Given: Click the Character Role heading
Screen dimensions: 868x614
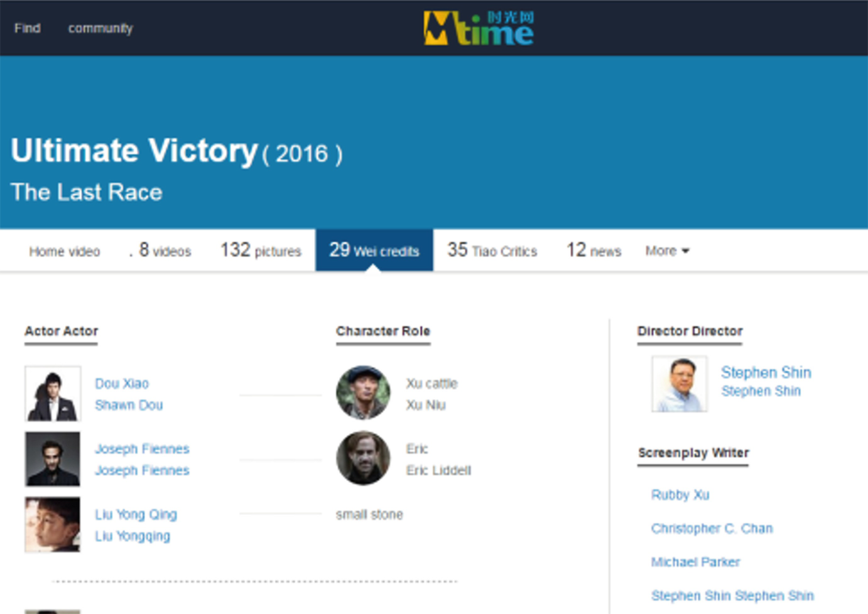Looking at the screenshot, I should (x=383, y=331).
